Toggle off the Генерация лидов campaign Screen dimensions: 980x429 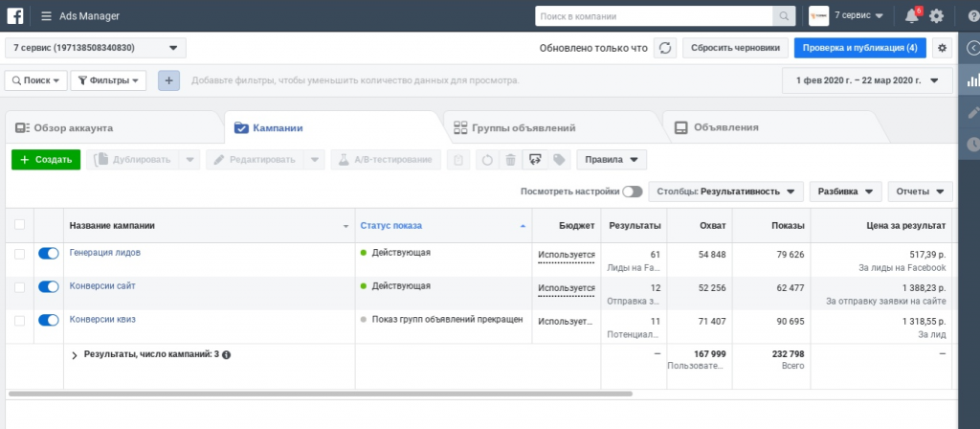pos(49,254)
